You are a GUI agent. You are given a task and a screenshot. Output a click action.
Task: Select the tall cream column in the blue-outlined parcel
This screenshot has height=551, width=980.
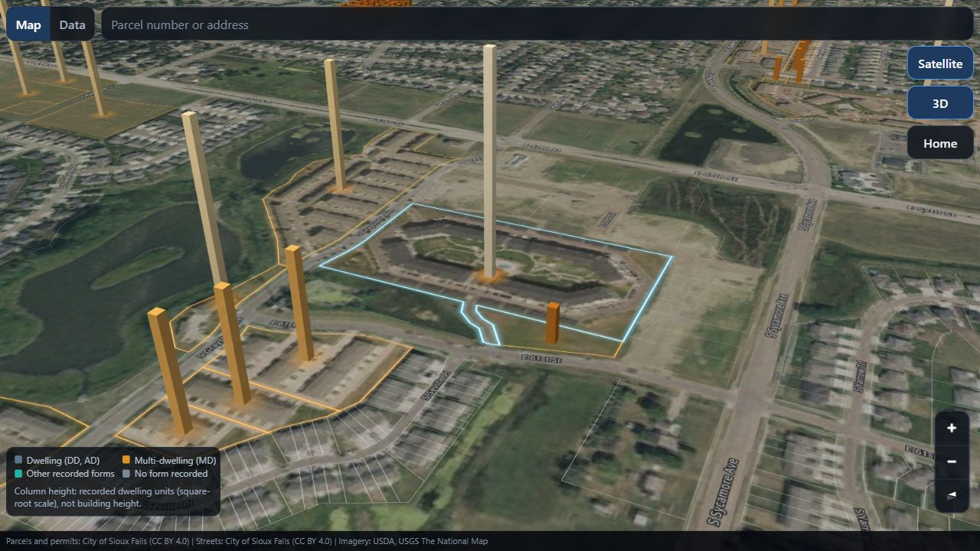coord(489,161)
